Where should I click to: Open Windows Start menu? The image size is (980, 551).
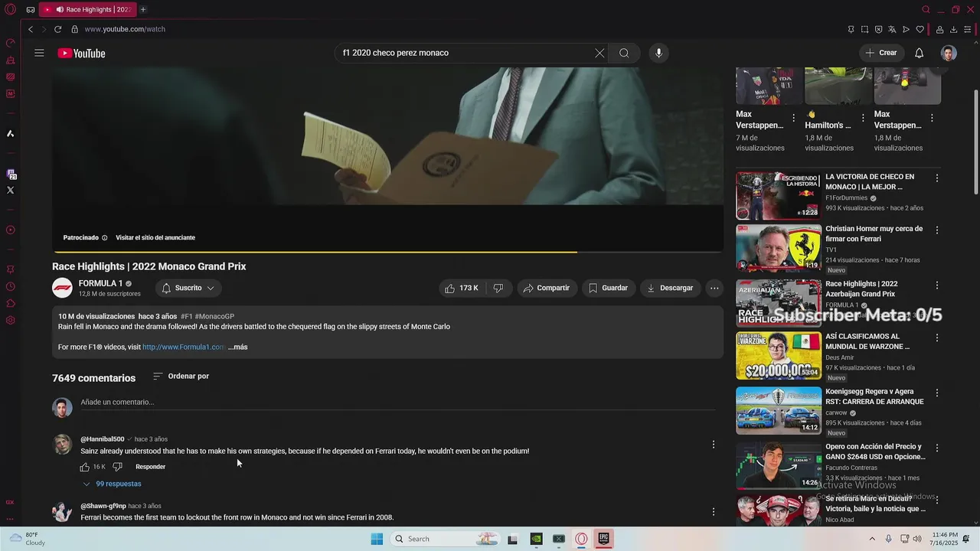tap(377, 539)
